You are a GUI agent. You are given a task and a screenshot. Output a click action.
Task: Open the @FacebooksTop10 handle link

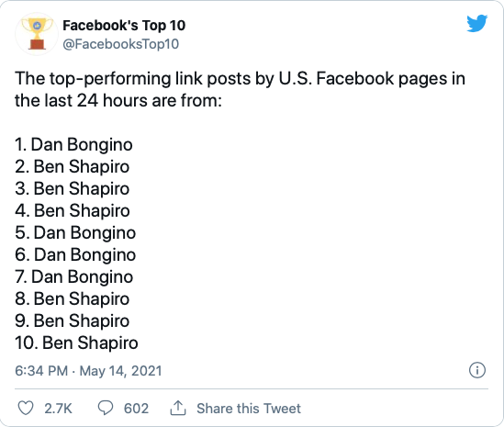[x=121, y=44]
